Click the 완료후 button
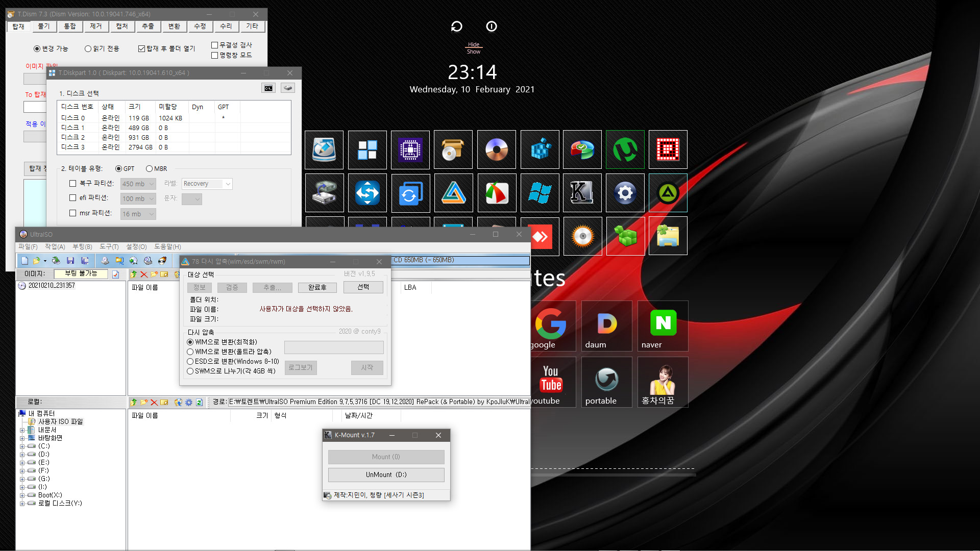This screenshot has width=980, height=551. (x=317, y=288)
